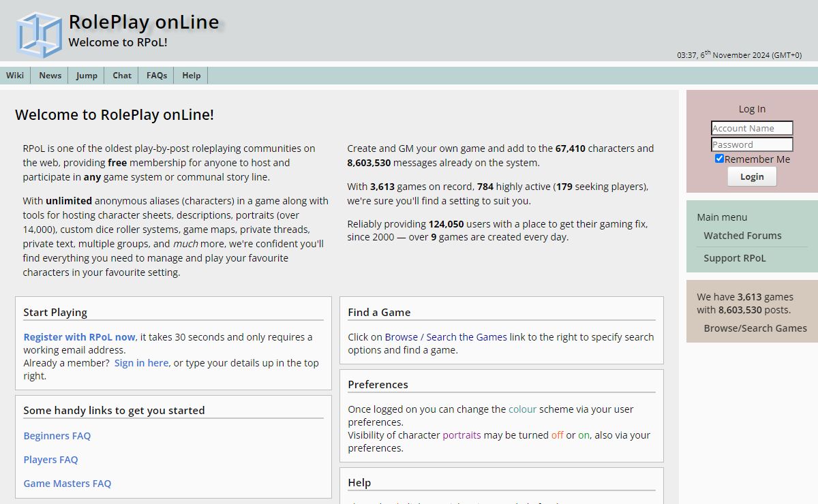Click the 124,050 users figure
The image size is (818, 504).
coord(446,224)
